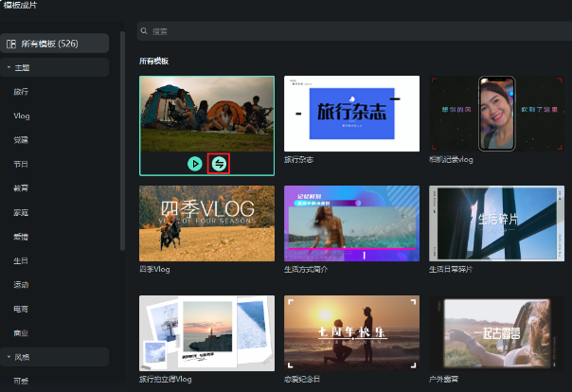Pick the 恋爱纪念日 template thumbnail
The image size is (572, 392).
[x=351, y=332]
